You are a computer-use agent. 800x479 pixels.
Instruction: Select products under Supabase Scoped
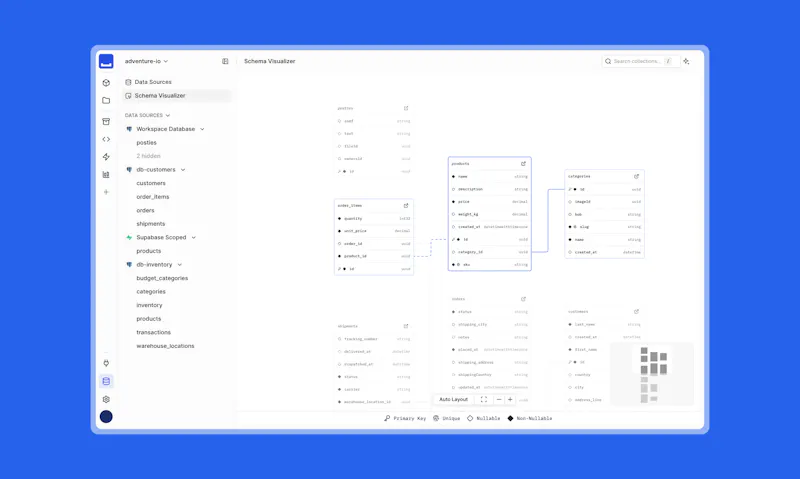(x=148, y=251)
